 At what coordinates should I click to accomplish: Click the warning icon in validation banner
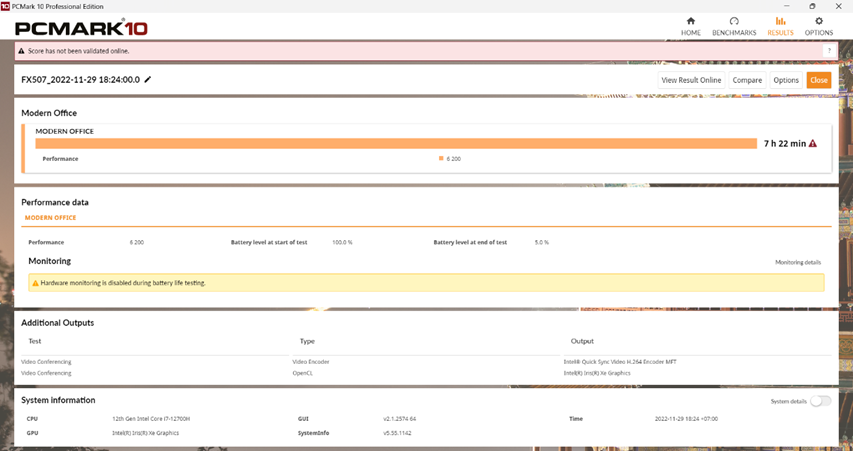22,51
